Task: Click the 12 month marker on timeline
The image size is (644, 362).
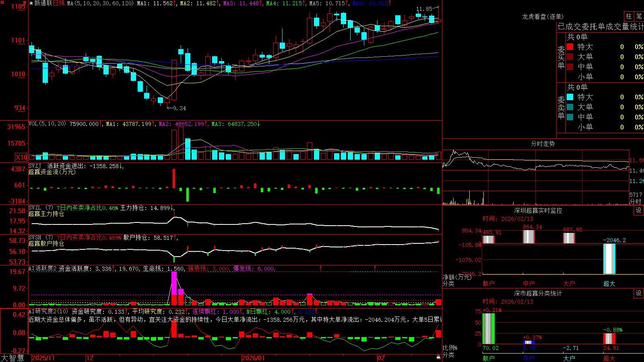Action: [90, 358]
